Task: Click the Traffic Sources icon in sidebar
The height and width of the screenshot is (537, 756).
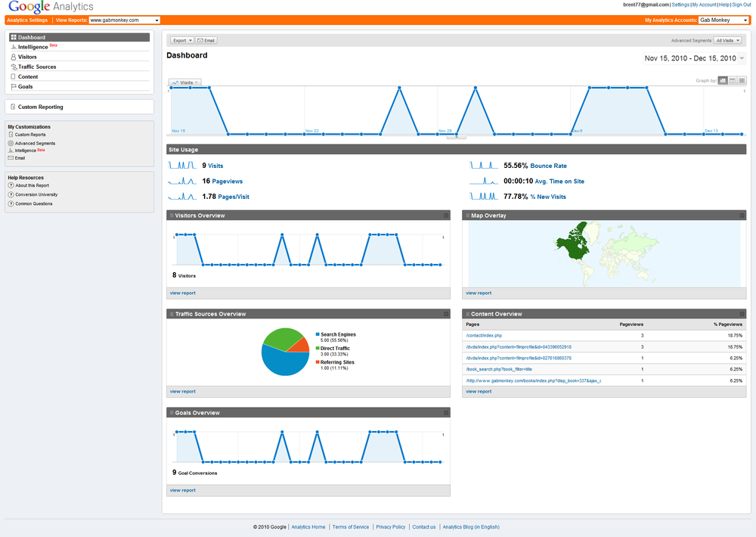Action: [x=14, y=67]
